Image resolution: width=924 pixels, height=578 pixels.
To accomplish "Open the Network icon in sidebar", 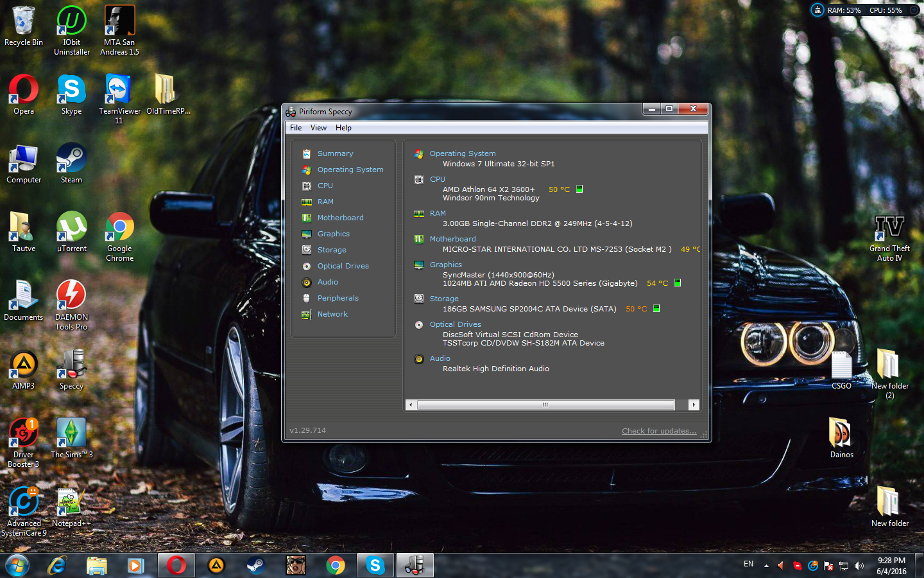I will (307, 314).
